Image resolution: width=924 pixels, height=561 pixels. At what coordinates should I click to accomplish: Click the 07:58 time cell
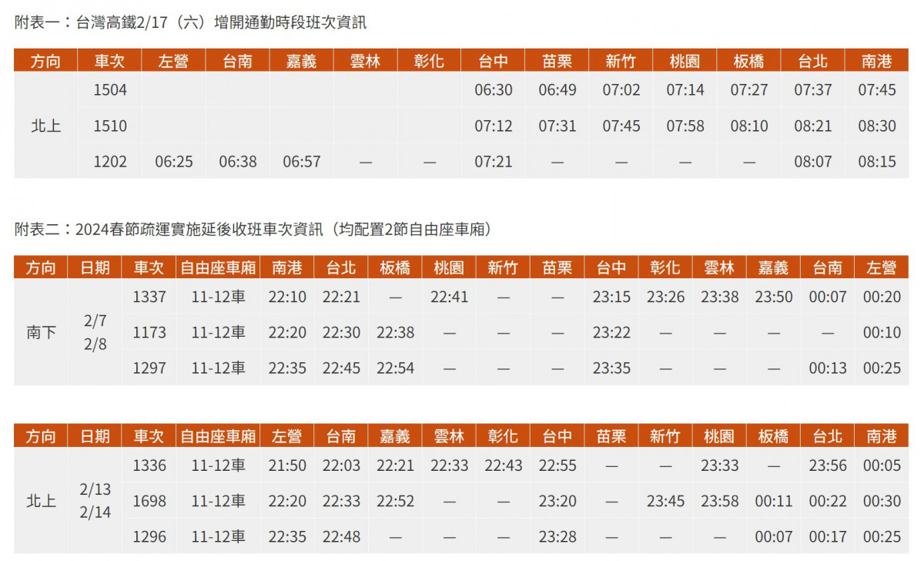pos(685,126)
